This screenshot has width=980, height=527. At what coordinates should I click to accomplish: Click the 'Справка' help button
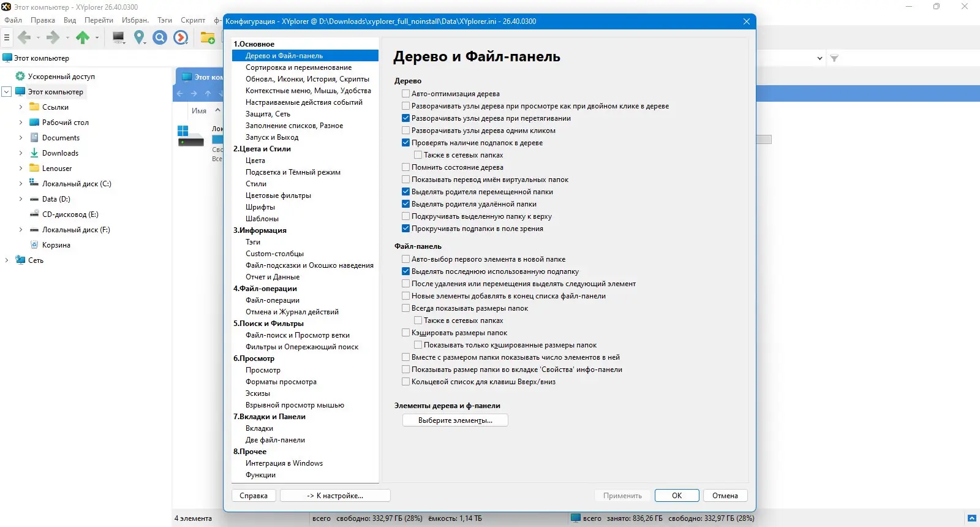click(254, 496)
